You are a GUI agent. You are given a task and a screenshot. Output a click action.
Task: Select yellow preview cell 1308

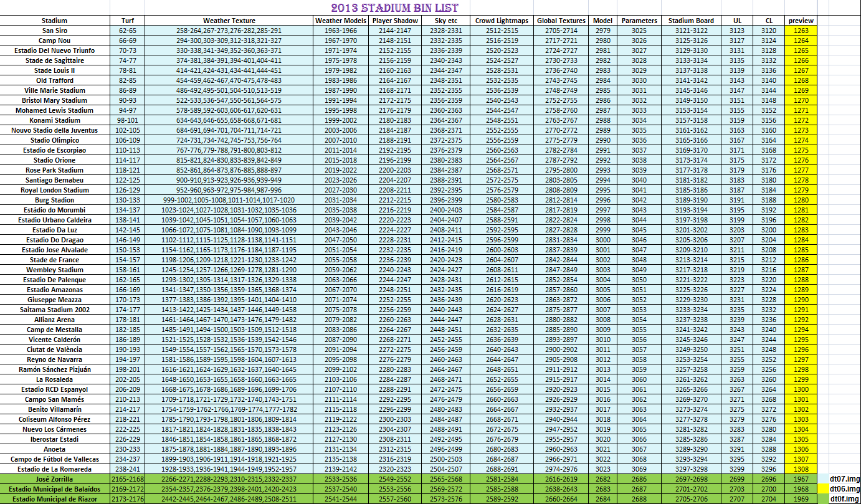pos(801,469)
